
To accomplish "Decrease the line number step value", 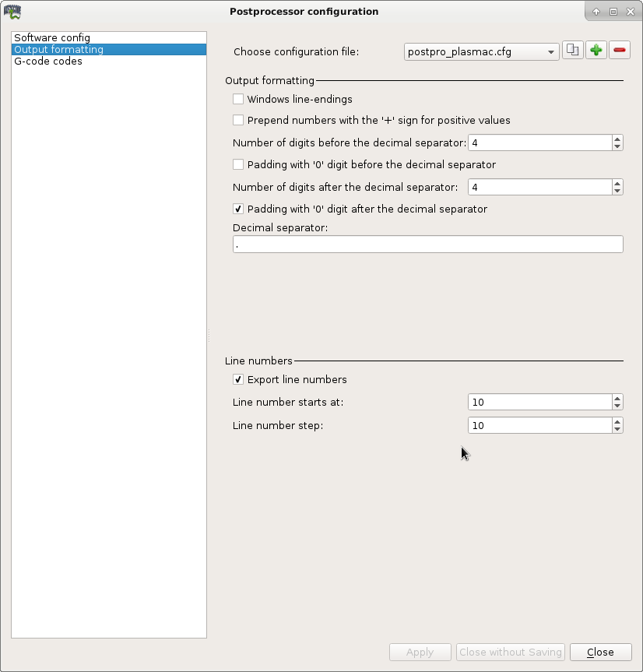I will pos(617,429).
